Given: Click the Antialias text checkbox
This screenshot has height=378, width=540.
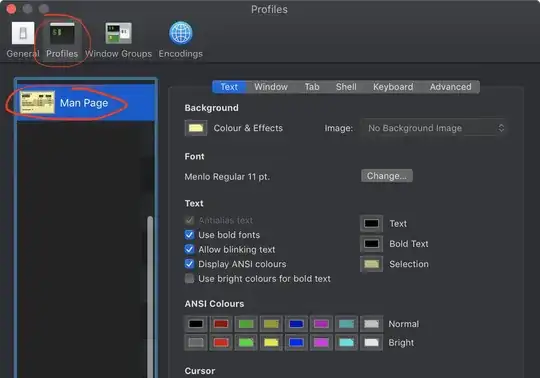Looking at the screenshot, I should tap(189, 220).
